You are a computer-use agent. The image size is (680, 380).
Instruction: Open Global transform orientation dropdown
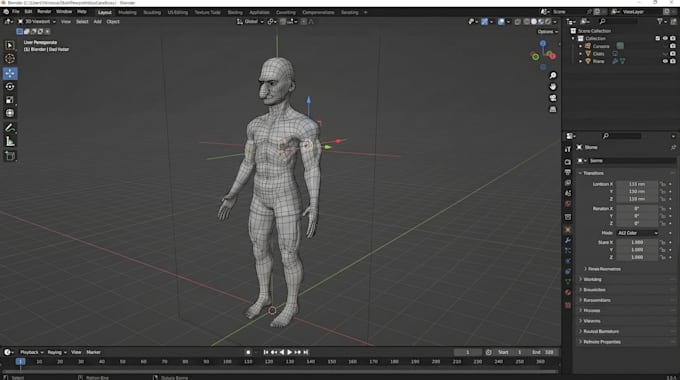250,21
